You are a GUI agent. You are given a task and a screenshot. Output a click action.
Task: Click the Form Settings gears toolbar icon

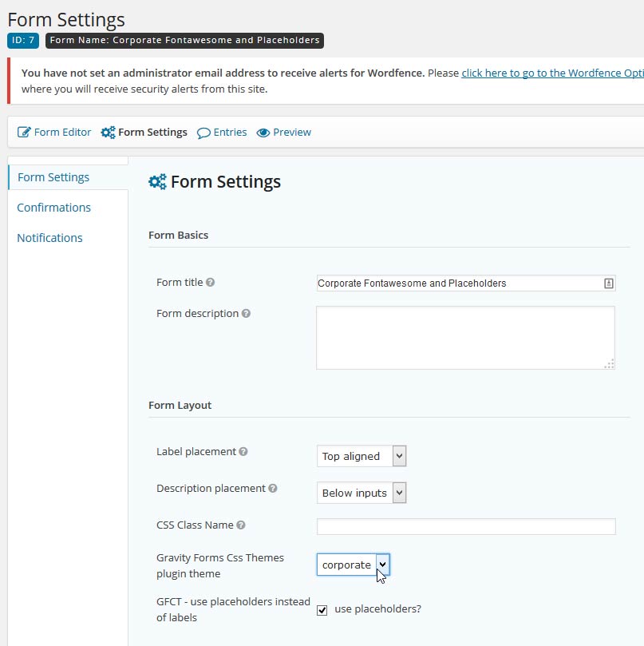109,133
